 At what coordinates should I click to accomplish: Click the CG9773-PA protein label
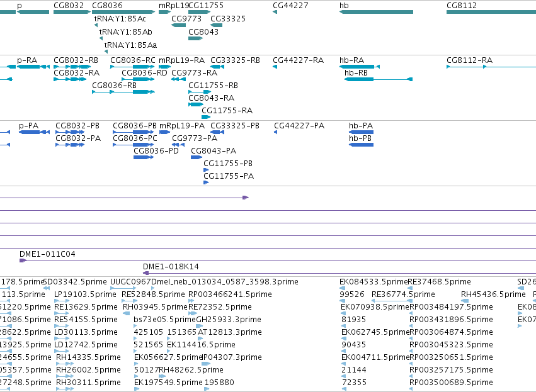(x=195, y=138)
